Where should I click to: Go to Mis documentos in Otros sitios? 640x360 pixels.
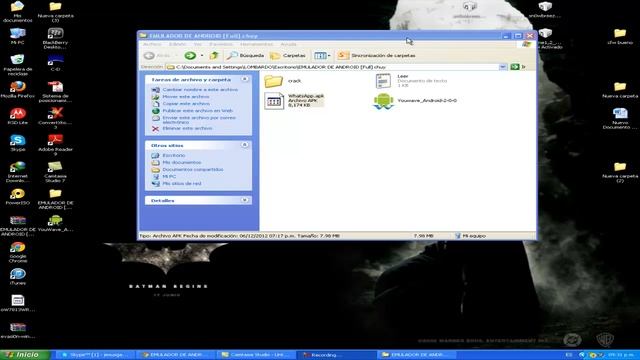(x=182, y=162)
